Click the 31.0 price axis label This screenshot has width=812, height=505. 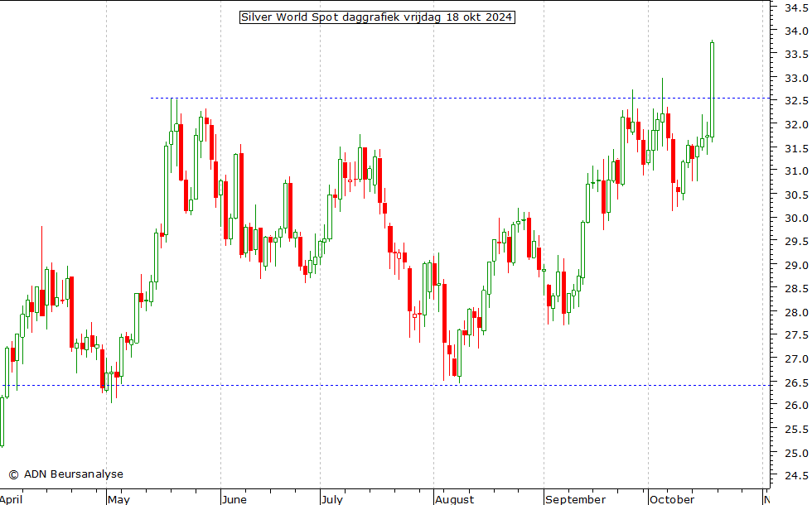[796, 171]
